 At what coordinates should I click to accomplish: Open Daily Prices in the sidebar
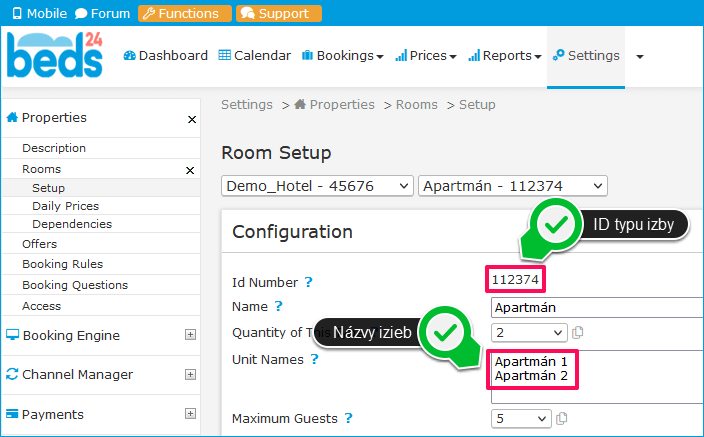coord(65,206)
